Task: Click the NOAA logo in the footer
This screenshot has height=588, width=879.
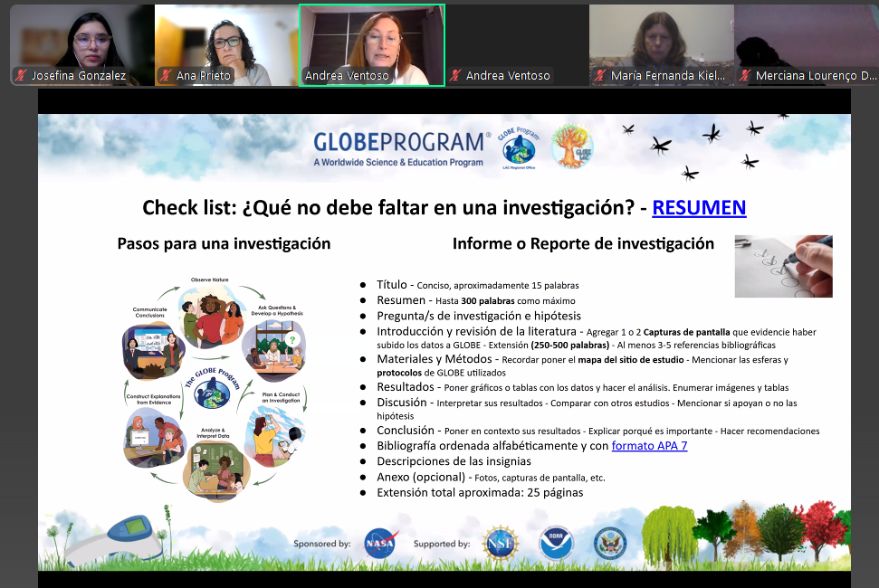Action: [556, 543]
